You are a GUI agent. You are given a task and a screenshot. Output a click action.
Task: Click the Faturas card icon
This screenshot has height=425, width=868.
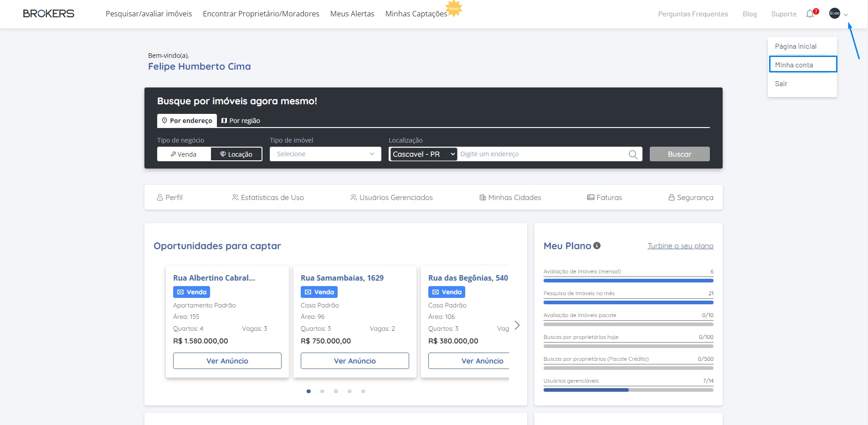click(591, 197)
